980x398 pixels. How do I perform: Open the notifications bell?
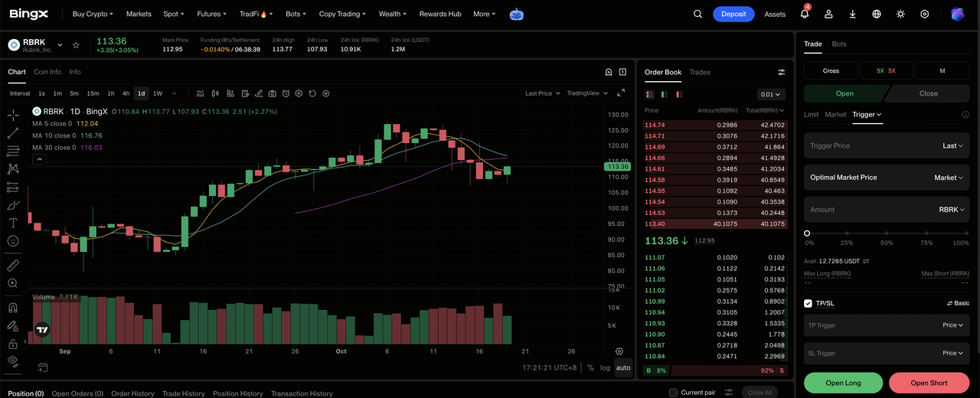(805, 14)
